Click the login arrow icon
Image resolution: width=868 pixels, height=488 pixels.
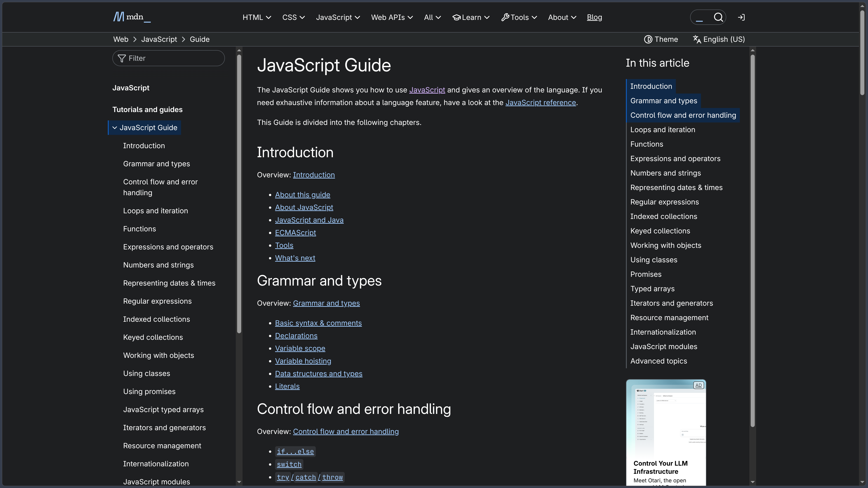(741, 17)
